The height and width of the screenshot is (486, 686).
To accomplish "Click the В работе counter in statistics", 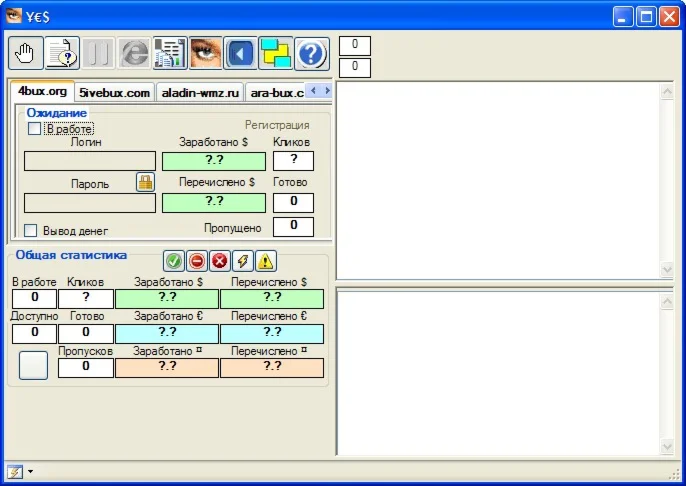I will coord(35,299).
